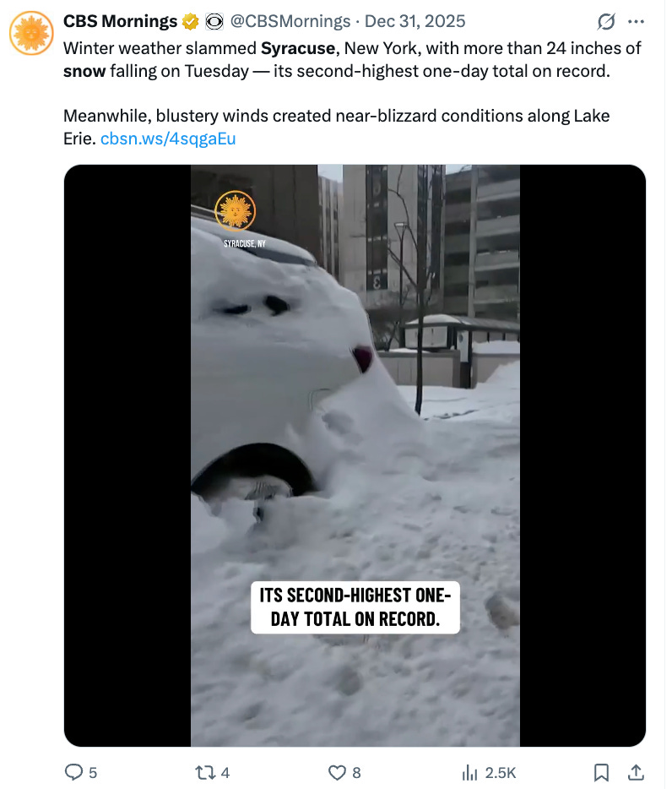Viewport: 672px width, 789px height.
Task: Open the cbsn.ws/4sqgaEu link
Action: pos(168,139)
